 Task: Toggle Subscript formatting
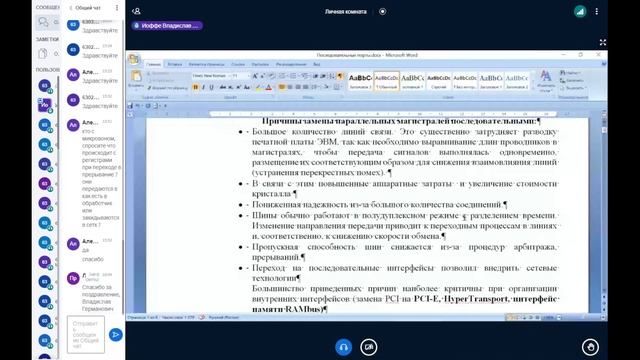231,87
